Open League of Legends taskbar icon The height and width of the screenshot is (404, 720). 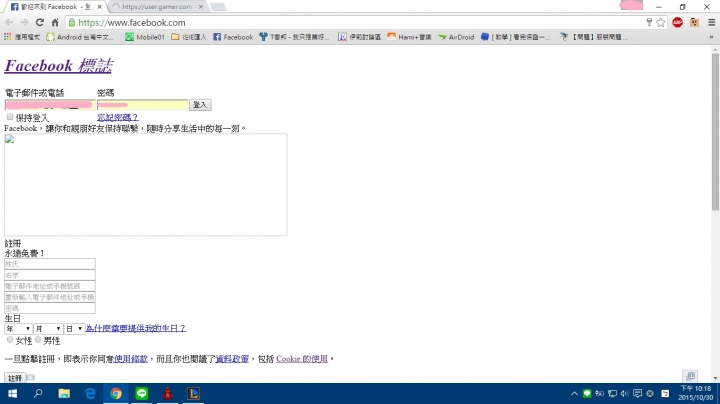pyautogui.click(x=193, y=393)
